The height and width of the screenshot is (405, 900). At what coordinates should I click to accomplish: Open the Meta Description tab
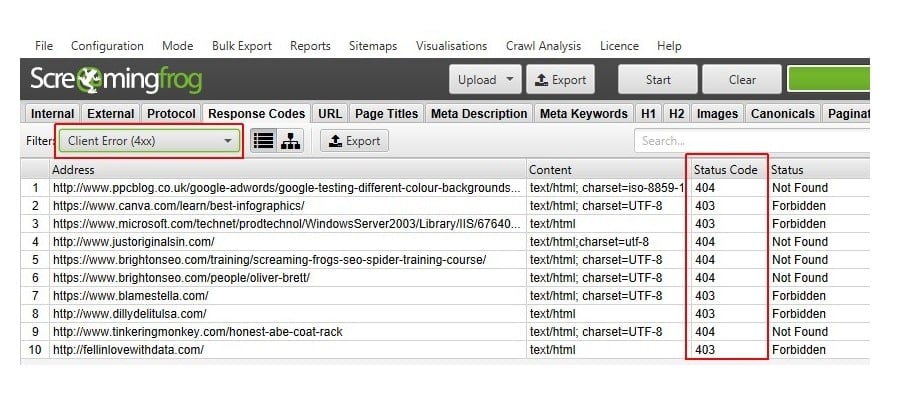(479, 114)
